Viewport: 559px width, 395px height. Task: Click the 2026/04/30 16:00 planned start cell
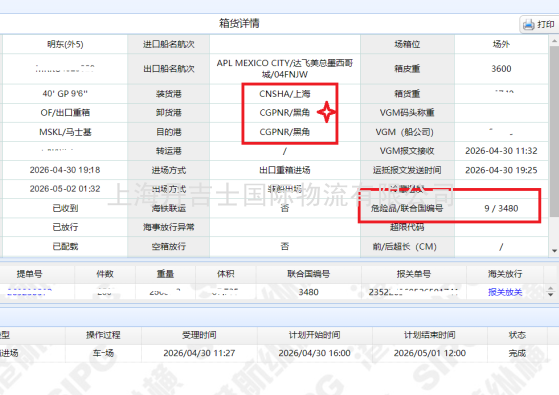coord(314,353)
